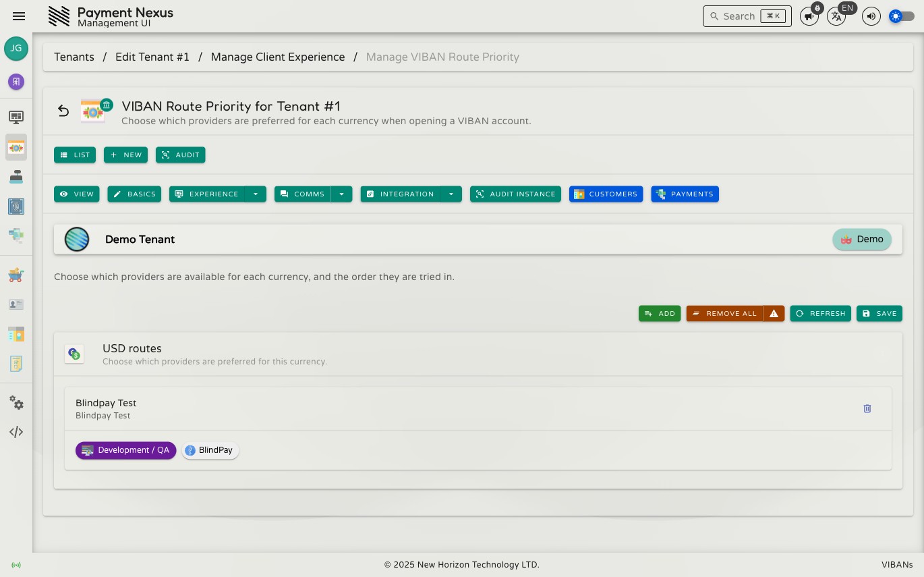Add a new route with Add button

(x=660, y=313)
